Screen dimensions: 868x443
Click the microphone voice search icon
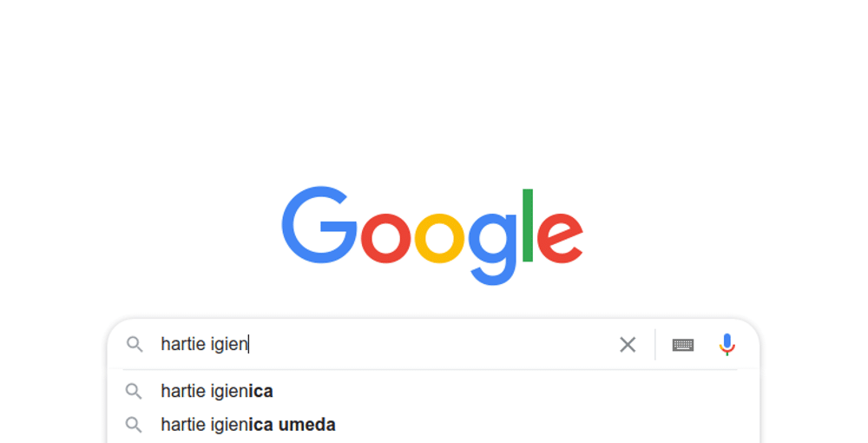727,345
